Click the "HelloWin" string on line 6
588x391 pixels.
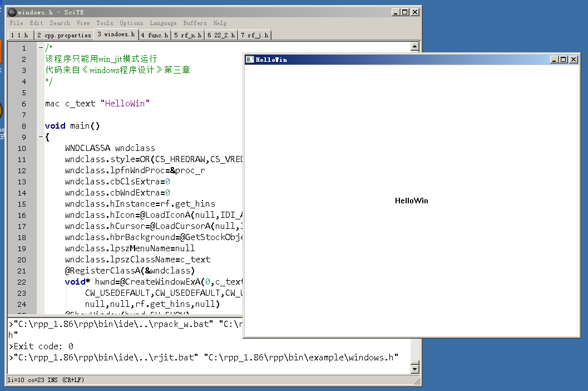[125, 103]
